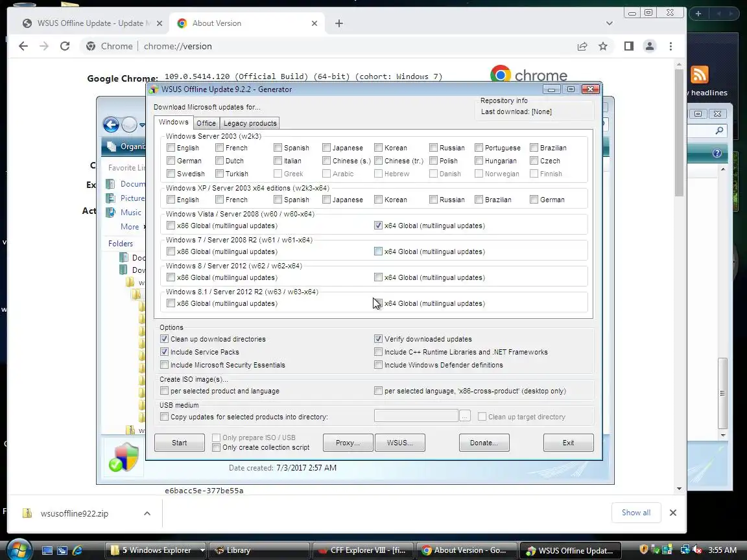Image resolution: width=747 pixels, height=560 pixels.
Task: Open Chrome side panel icon
Action: click(x=629, y=46)
